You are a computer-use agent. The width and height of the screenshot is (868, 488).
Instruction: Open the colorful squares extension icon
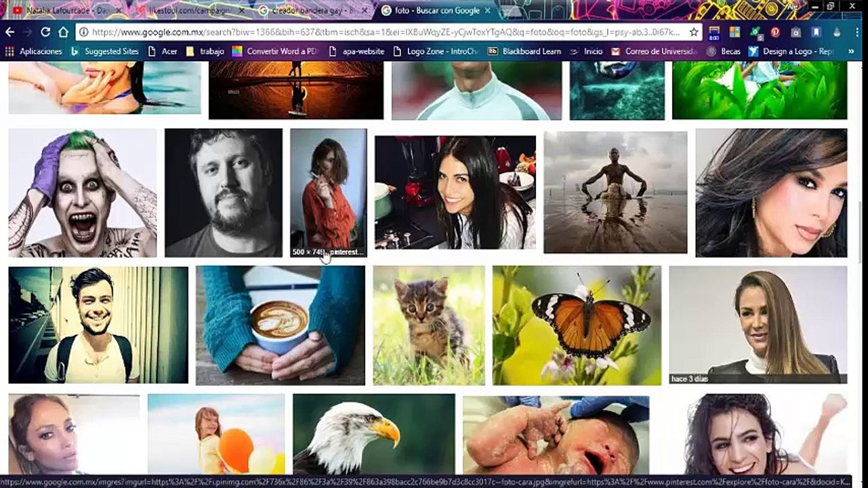point(735,32)
